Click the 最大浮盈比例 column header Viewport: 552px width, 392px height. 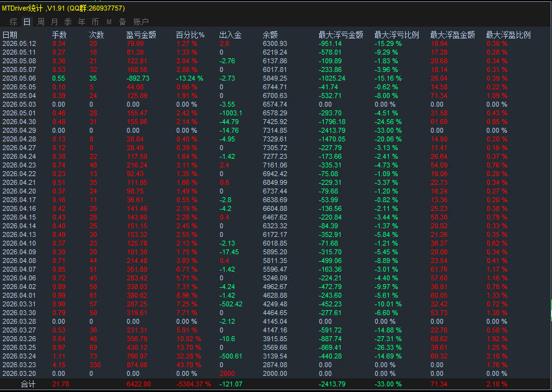tap(509, 35)
